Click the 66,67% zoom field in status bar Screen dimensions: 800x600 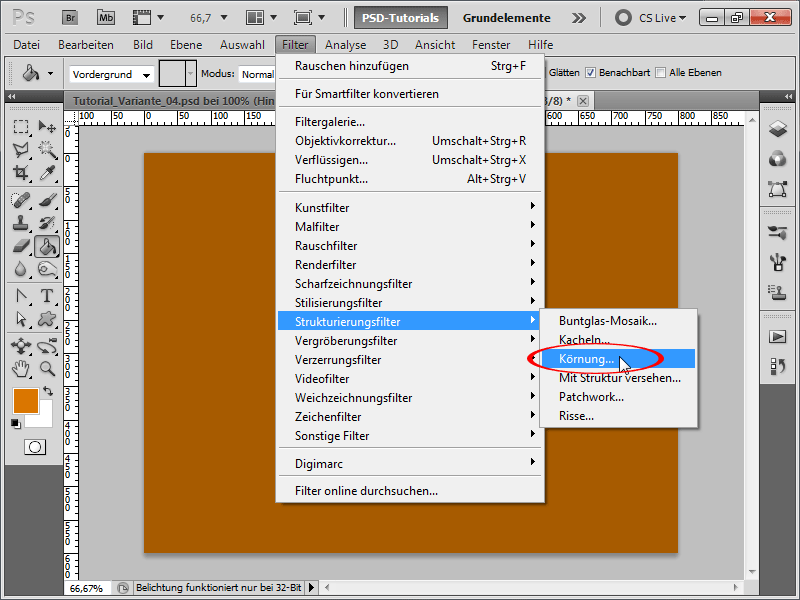(87, 588)
